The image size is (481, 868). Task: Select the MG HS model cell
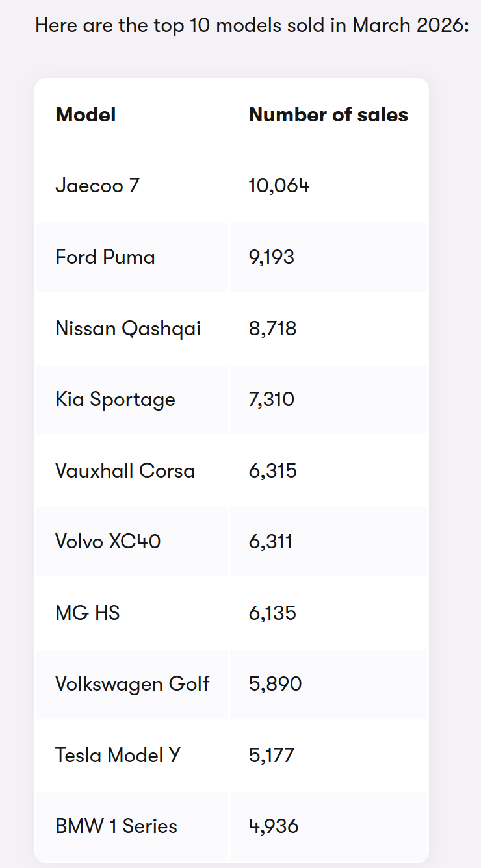click(88, 613)
